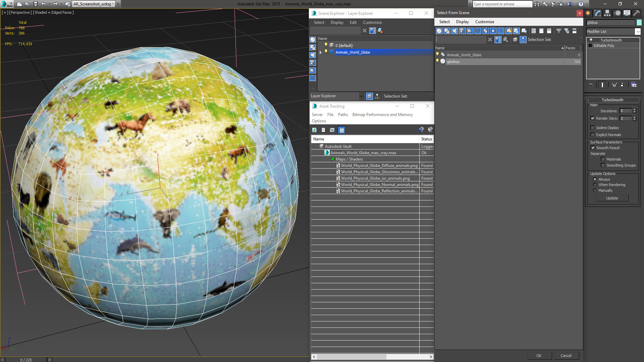The height and width of the screenshot is (362, 644).
Task: Toggle Display Space Warps filter in Select From Scene
Action: pos(478,31)
